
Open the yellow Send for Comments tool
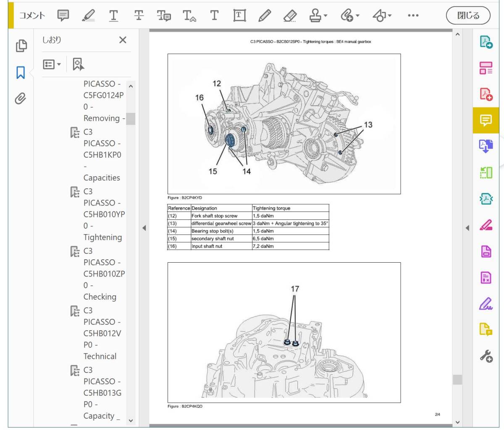coord(486,330)
